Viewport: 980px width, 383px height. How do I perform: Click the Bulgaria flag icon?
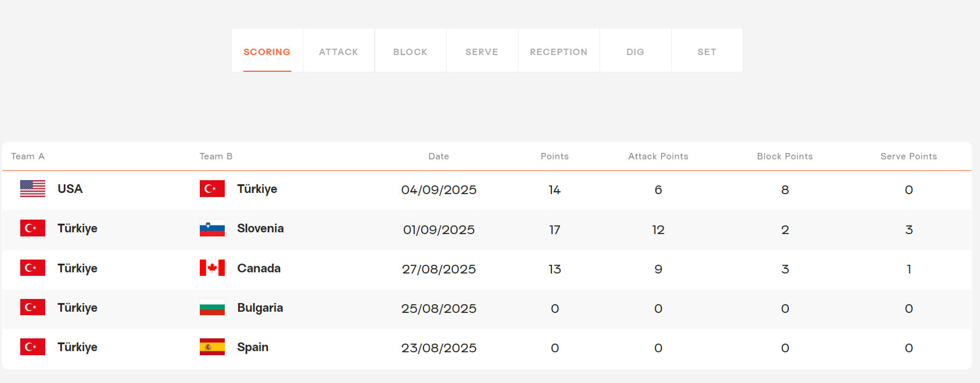click(212, 308)
